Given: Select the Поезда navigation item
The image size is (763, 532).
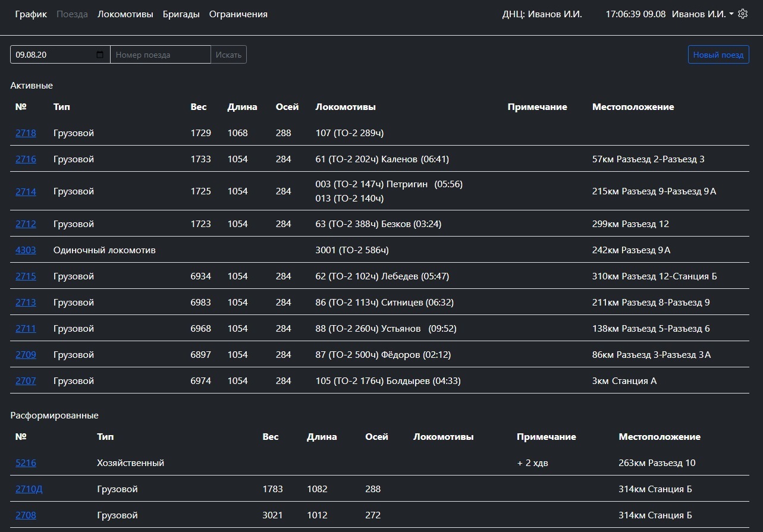Looking at the screenshot, I should tap(72, 14).
